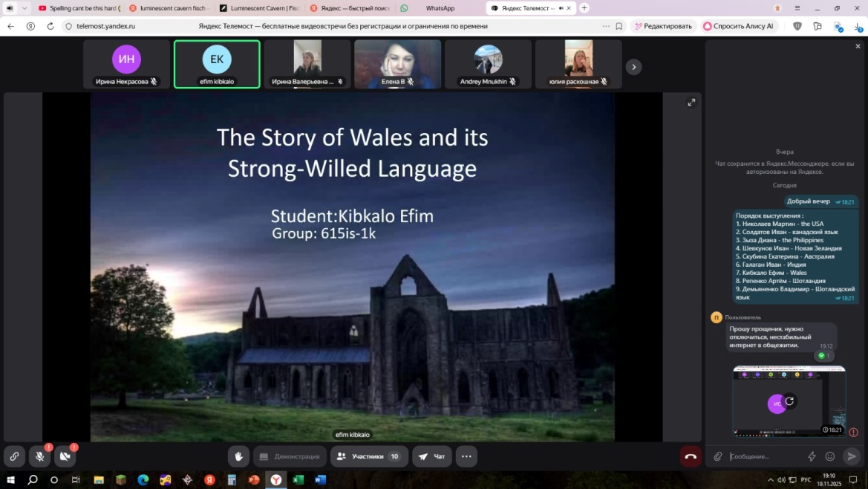Open the tab list dropdown arrow

coord(25,8)
